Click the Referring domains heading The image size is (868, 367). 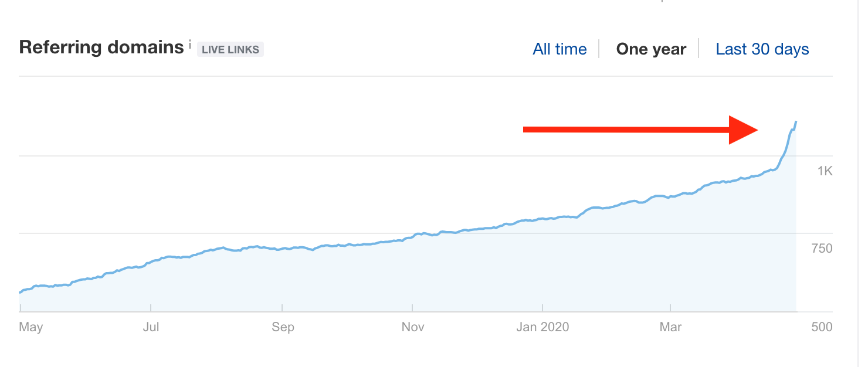[x=101, y=47]
